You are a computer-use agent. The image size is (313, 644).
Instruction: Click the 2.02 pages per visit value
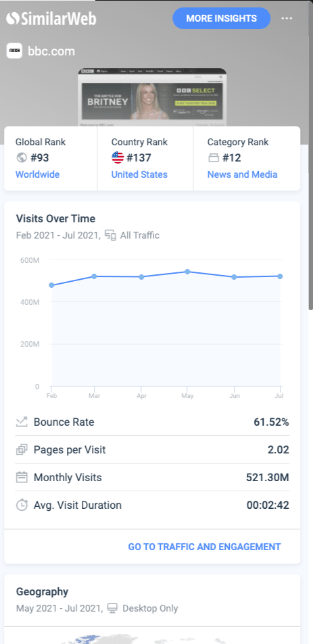[x=279, y=450]
